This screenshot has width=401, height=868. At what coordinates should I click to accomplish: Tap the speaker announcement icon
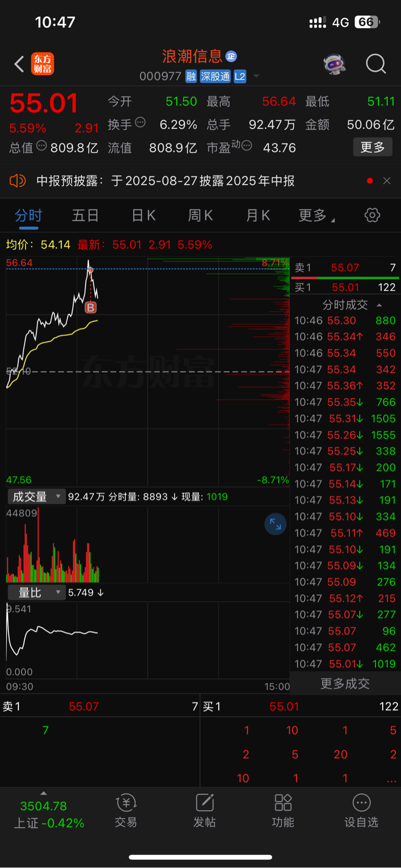point(18,181)
